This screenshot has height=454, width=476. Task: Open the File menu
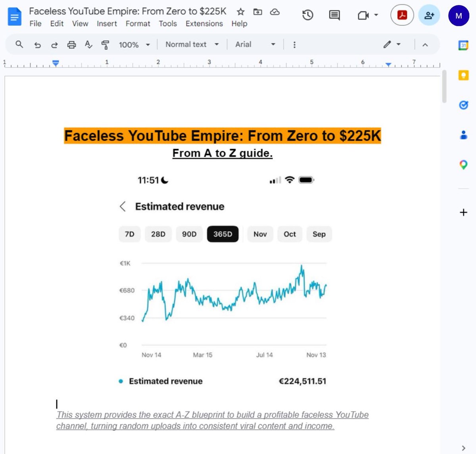(35, 24)
